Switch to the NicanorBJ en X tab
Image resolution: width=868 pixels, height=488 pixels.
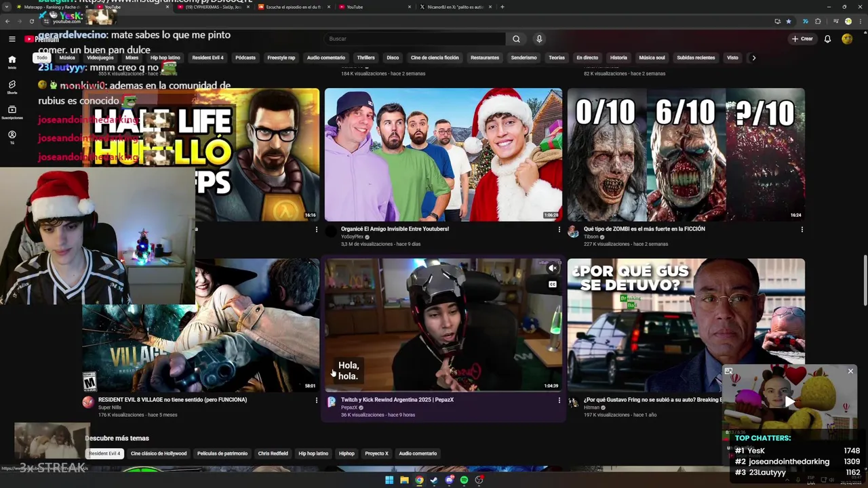454,7
